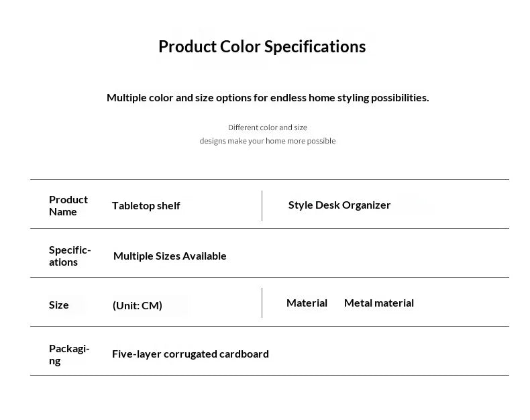Click the Metal material value
530x420 pixels.
tap(379, 303)
